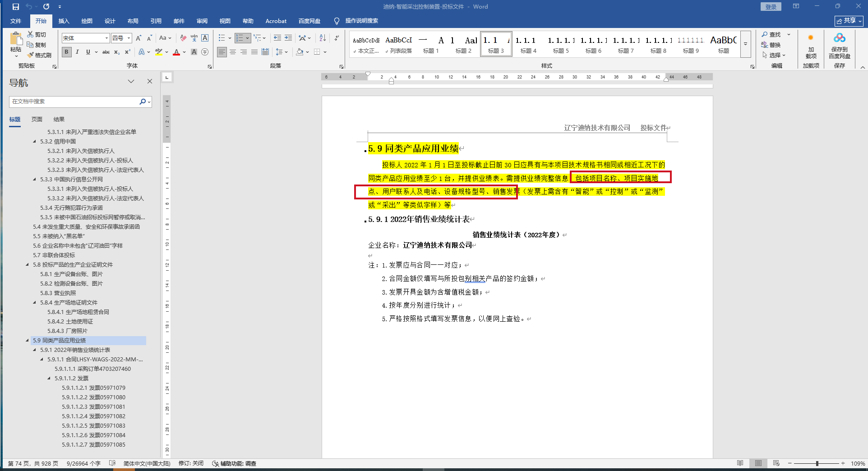Screen dimensions: 868x471
Task: Click the Copy (复制) button
Action: pos(37,45)
